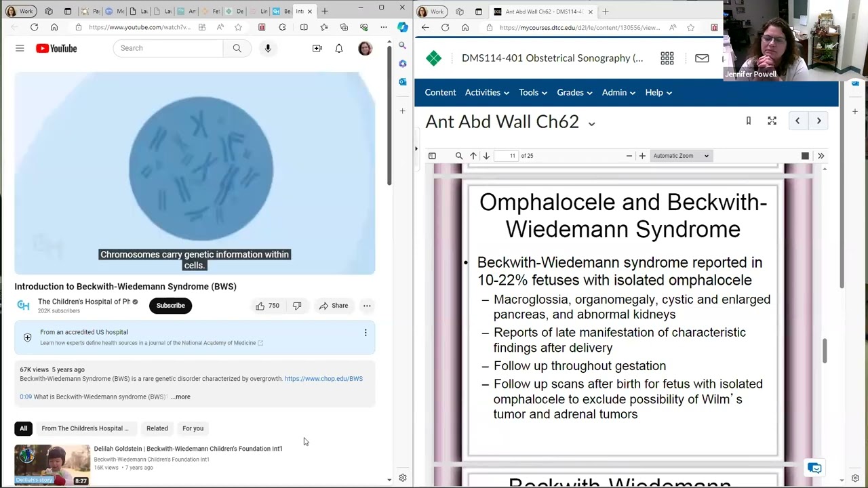Viewport: 868px width, 488px height.
Task: Open PDF find search tool
Action: coord(459,156)
